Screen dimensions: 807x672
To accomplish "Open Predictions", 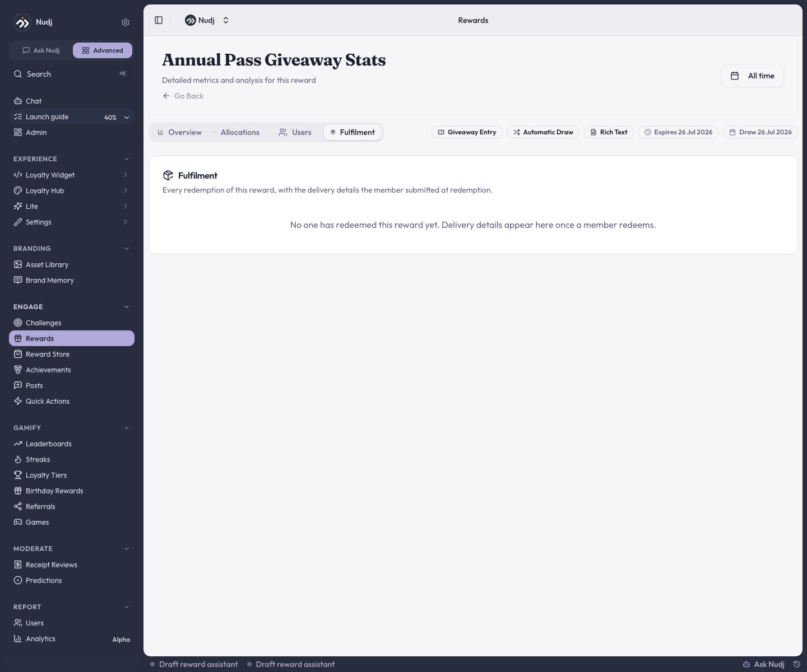I will point(72,580).
